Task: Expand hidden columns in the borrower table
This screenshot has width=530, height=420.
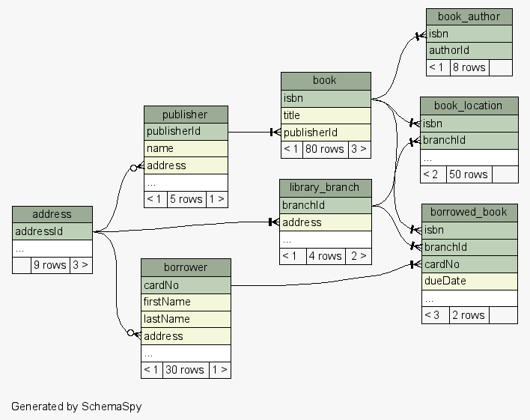Action: (x=186, y=353)
